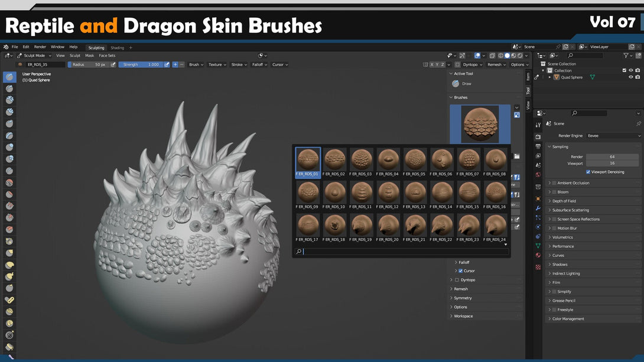The width and height of the screenshot is (644, 362).
Task: Adjust the Strength slider
Action: [141, 64]
